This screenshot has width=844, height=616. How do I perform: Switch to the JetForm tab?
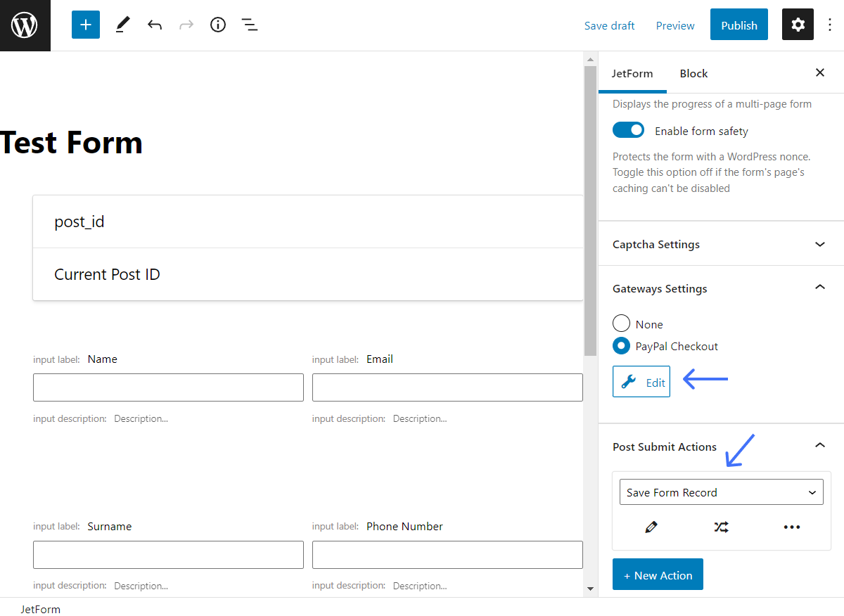(x=632, y=73)
